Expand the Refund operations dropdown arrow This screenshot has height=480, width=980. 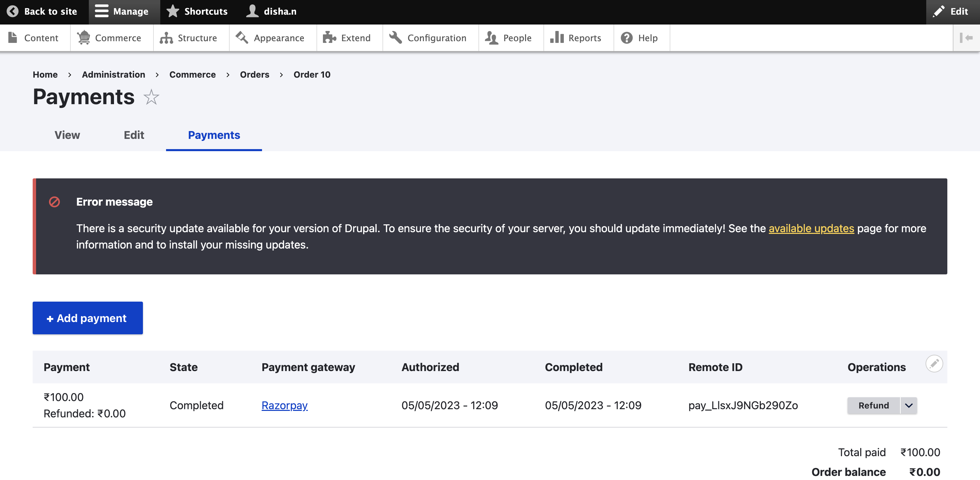pos(909,405)
